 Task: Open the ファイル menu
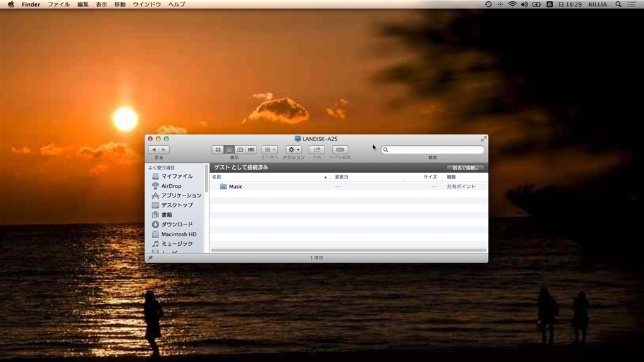58,4
